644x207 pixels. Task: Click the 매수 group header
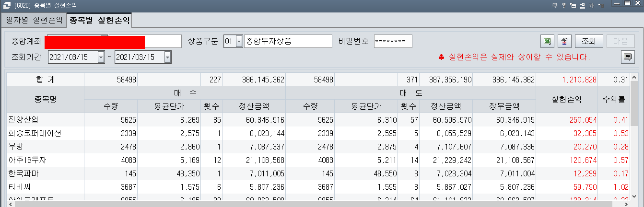[x=185, y=92]
